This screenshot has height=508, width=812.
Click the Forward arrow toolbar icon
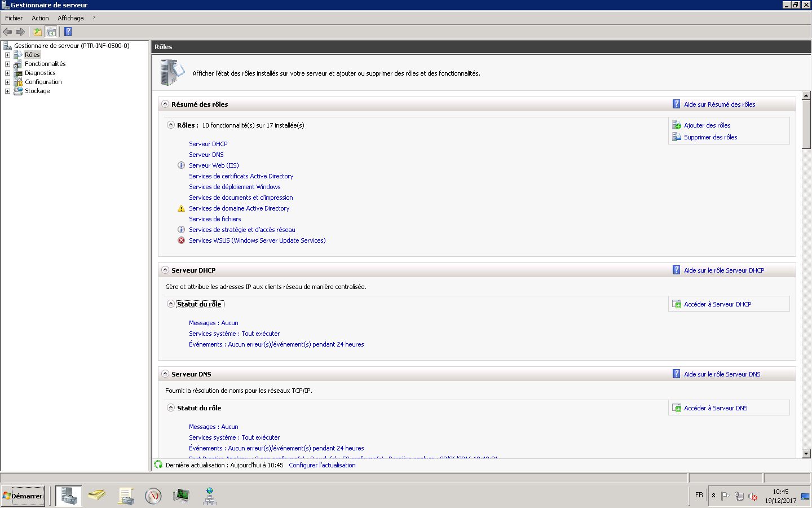[x=20, y=32]
